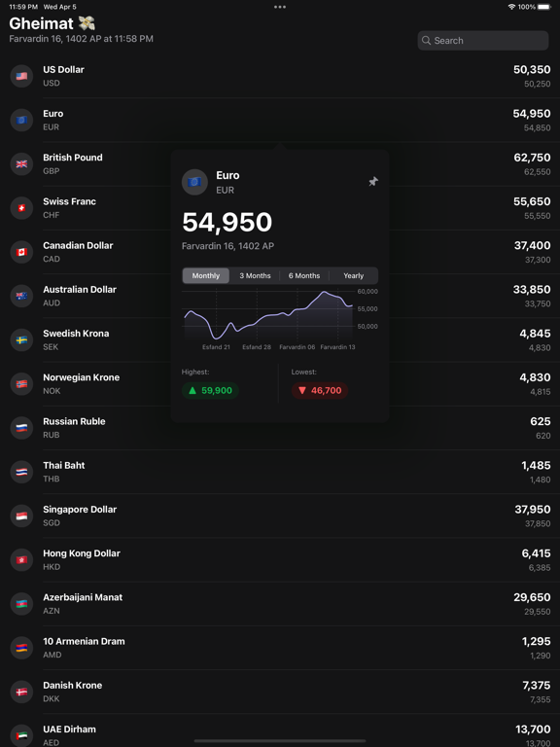Click the Azerbaijan flag icon for AZN
This screenshot has height=747, width=560.
[x=21, y=604]
